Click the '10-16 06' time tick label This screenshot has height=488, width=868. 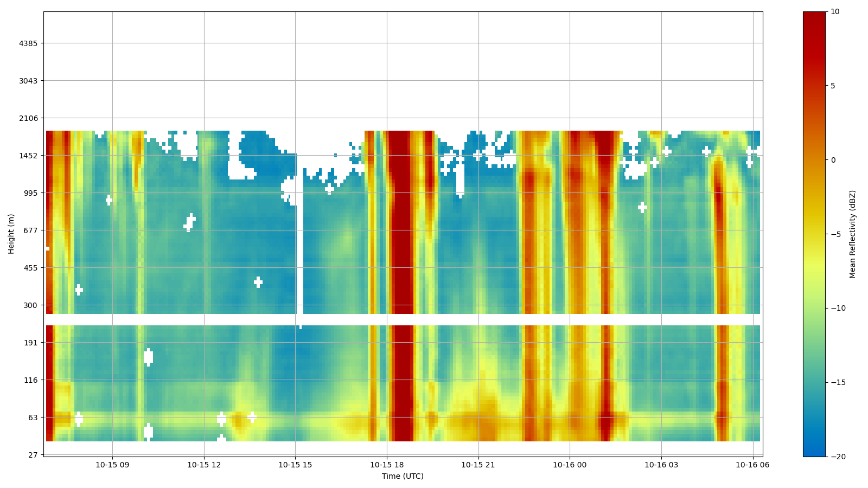pyautogui.click(x=752, y=465)
